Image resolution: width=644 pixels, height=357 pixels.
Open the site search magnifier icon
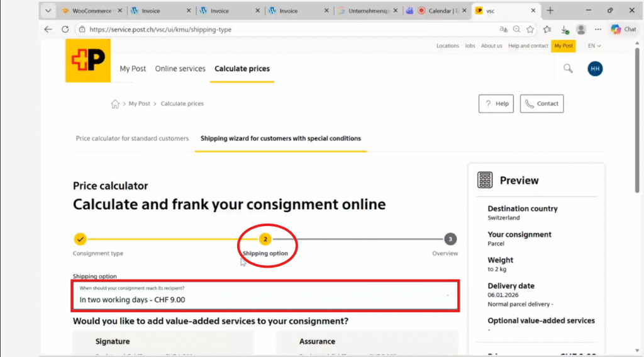568,69
